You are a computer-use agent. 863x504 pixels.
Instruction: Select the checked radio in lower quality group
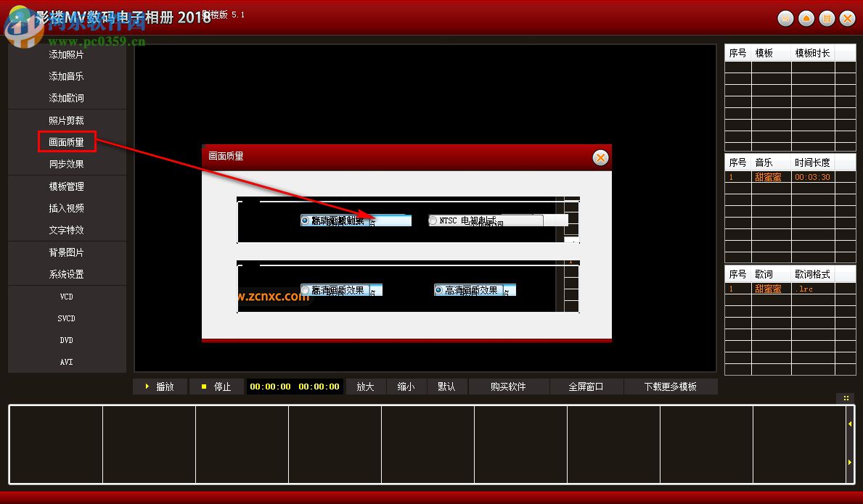pyautogui.click(x=438, y=290)
